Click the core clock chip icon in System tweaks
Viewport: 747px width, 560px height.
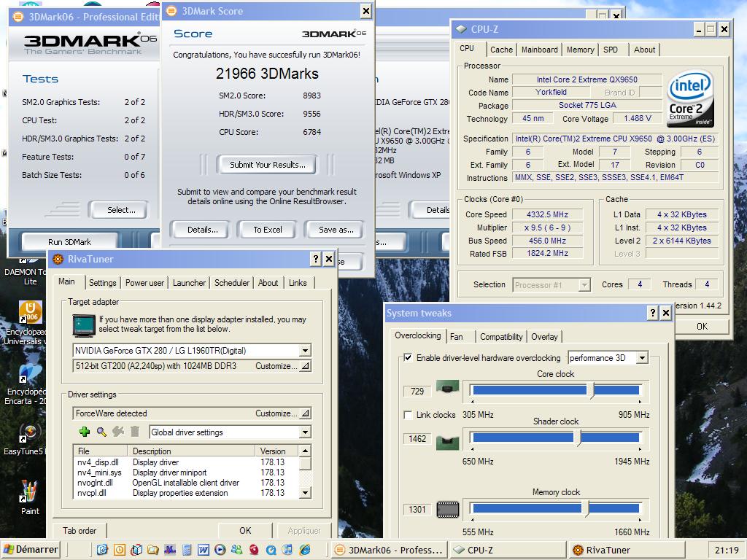pos(447,388)
